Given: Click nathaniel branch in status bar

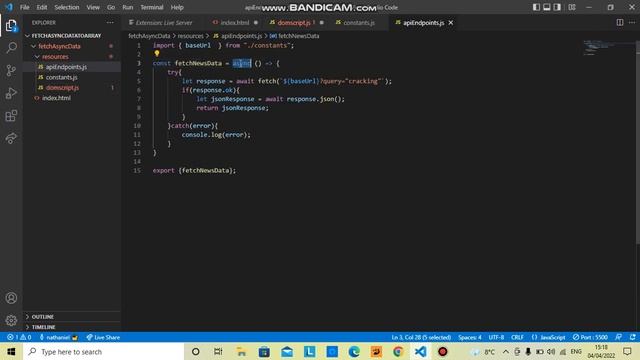Looking at the screenshot, I should point(58,338).
